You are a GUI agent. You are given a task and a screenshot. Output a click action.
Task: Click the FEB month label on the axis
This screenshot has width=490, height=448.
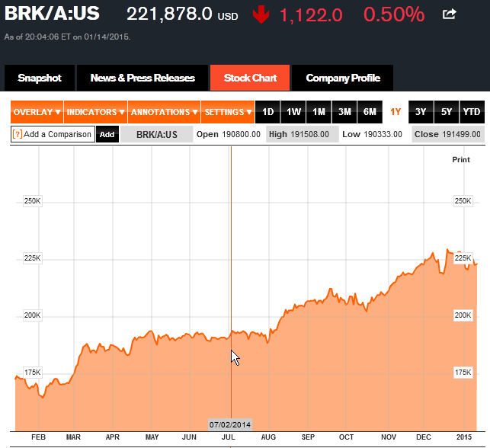[38, 437]
